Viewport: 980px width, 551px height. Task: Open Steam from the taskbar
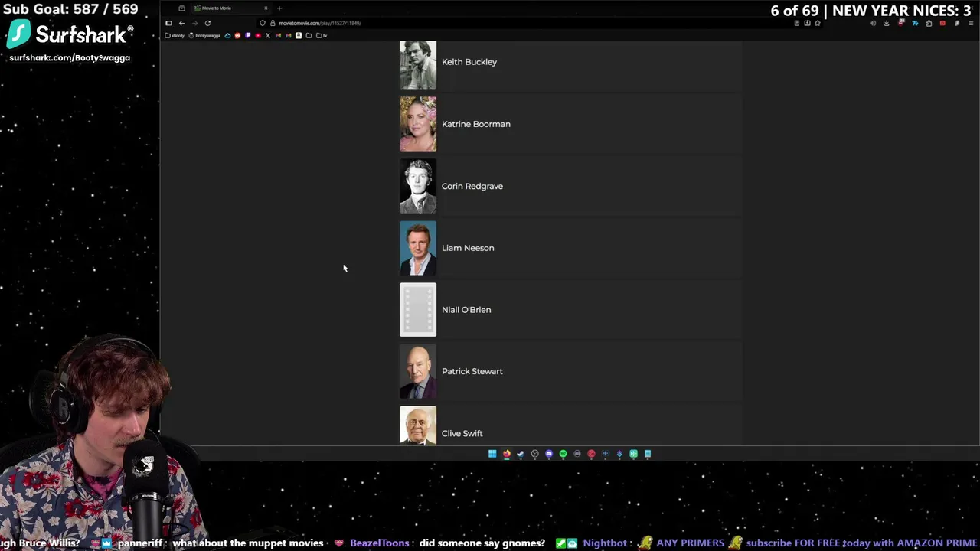point(521,454)
